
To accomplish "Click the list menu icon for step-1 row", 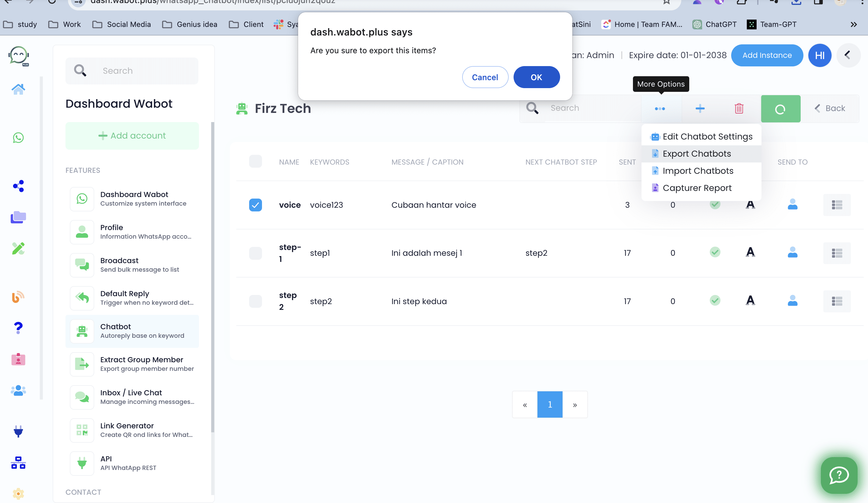I will pyautogui.click(x=837, y=253).
